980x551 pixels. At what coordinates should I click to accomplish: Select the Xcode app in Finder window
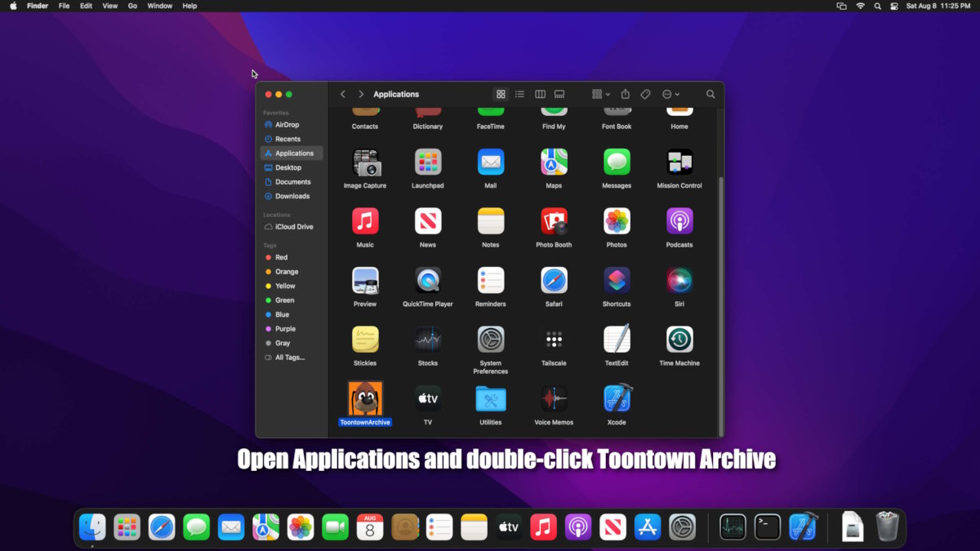(x=617, y=398)
